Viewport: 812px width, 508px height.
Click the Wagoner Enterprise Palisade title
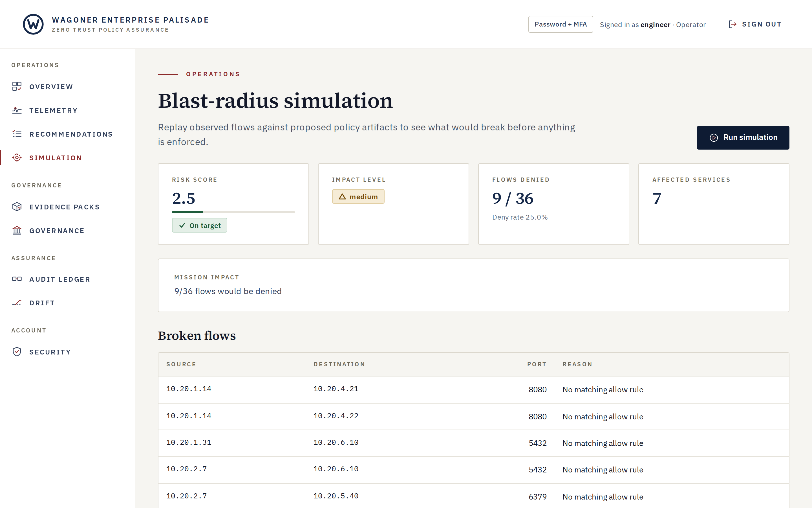[x=130, y=20]
